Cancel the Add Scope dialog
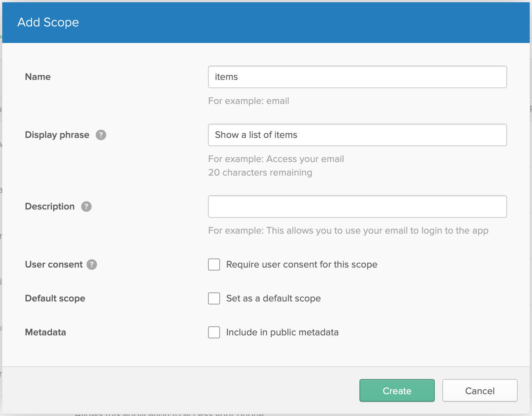The image size is (532, 416). [480, 391]
